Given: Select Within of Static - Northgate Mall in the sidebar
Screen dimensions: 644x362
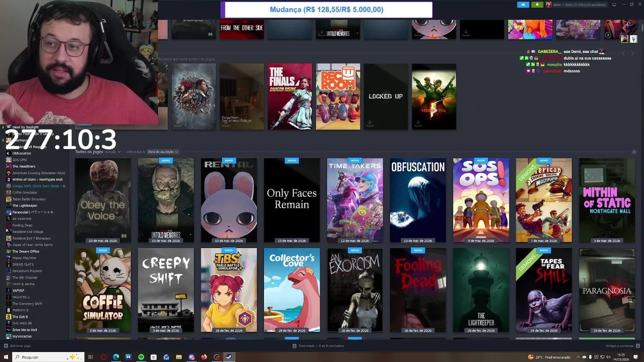Looking at the screenshot, I should click(37, 179).
